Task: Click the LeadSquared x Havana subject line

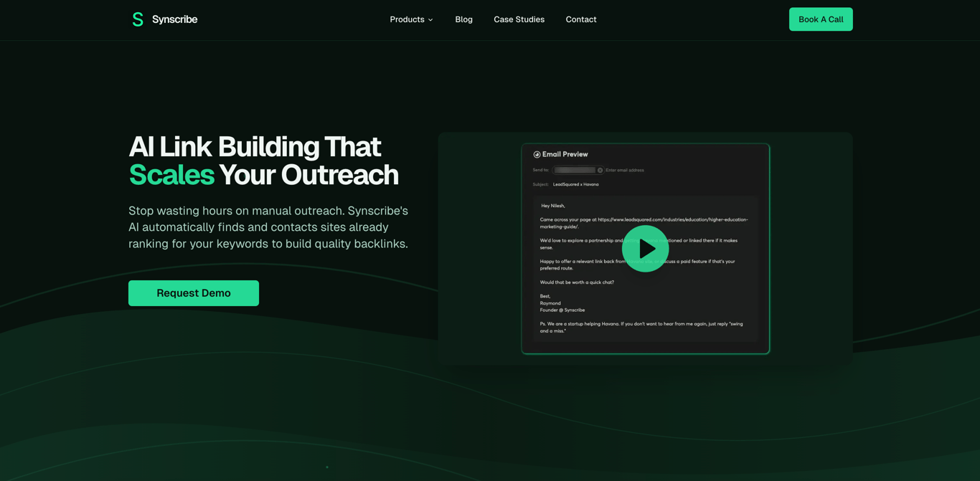Action: point(575,184)
